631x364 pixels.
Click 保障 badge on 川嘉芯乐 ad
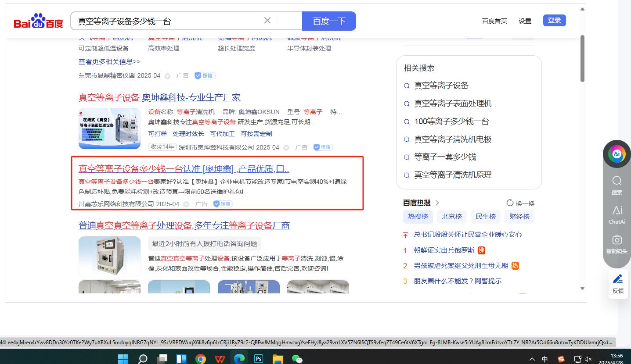(223, 204)
